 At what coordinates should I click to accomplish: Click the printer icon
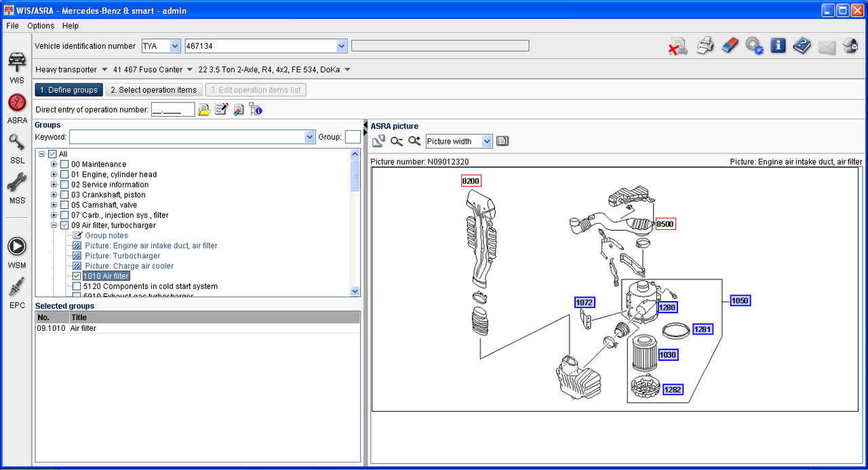tap(706, 46)
